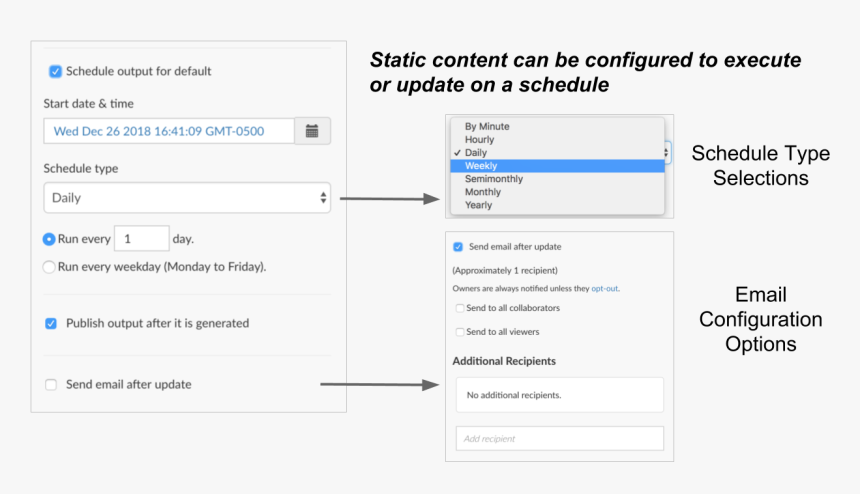Enable Send email after update in left panel
Image resolution: width=860 pixels, height=494 pixels.
coord(51,384)
